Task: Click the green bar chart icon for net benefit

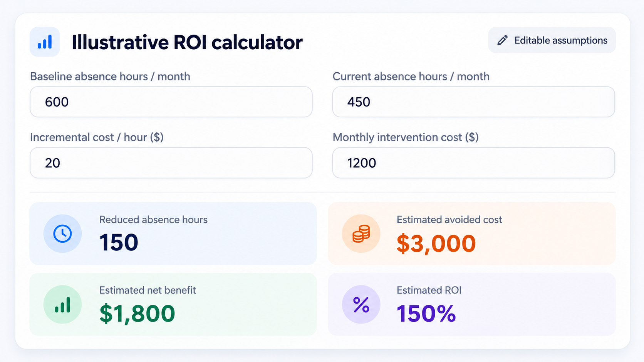Action: tap(62, 304)
